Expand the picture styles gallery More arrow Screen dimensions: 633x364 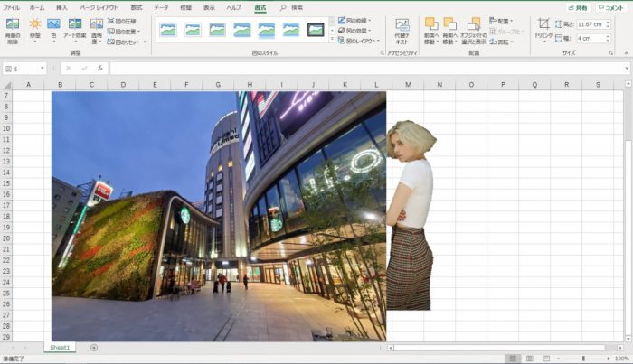(332, 40)
